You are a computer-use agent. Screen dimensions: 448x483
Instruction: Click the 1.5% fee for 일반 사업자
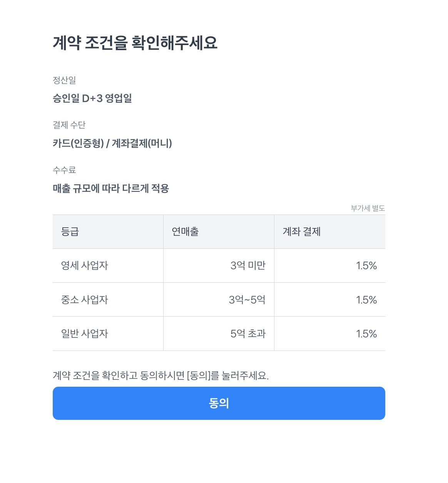tap(366, 334)
